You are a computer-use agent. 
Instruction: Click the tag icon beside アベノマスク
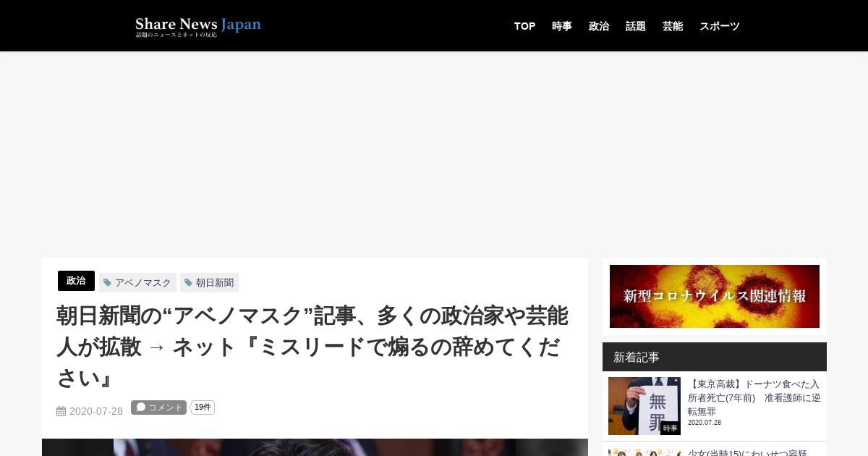pos(108,283)
